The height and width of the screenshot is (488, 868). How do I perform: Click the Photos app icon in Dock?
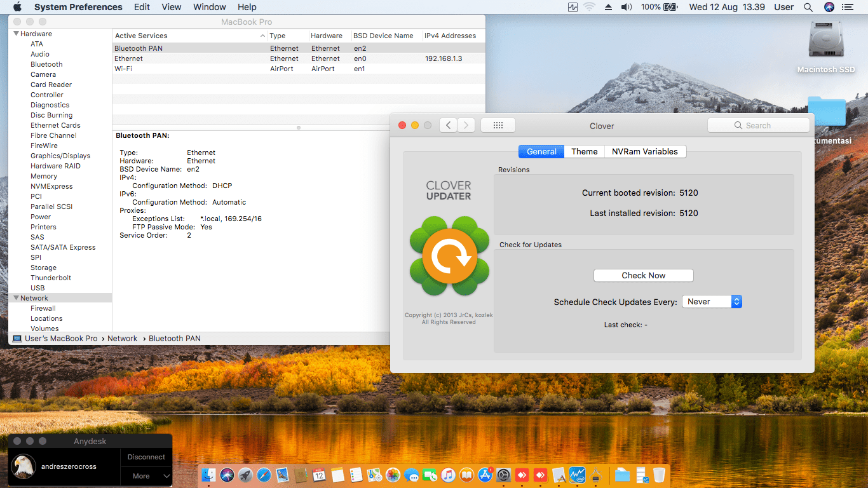coord(393,475)
